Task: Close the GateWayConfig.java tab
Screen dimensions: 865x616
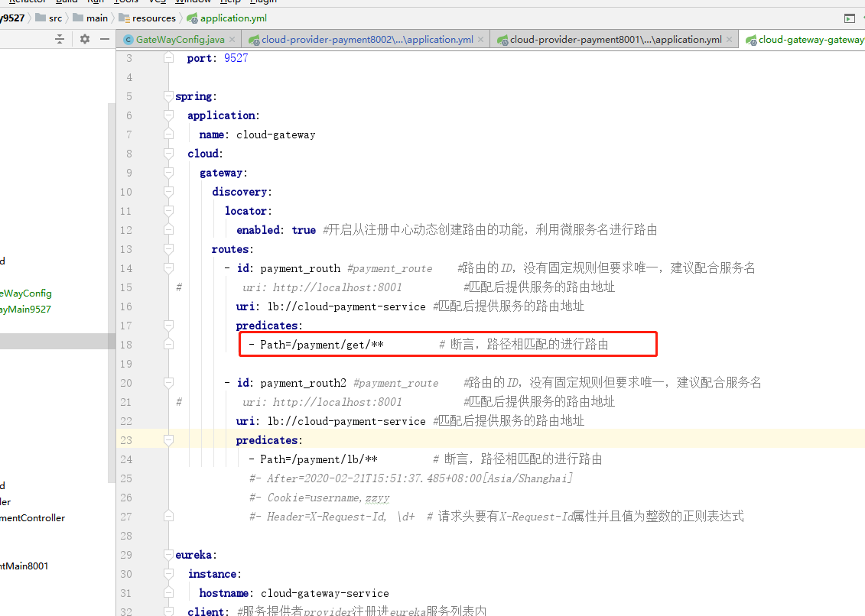Action: 233,39
